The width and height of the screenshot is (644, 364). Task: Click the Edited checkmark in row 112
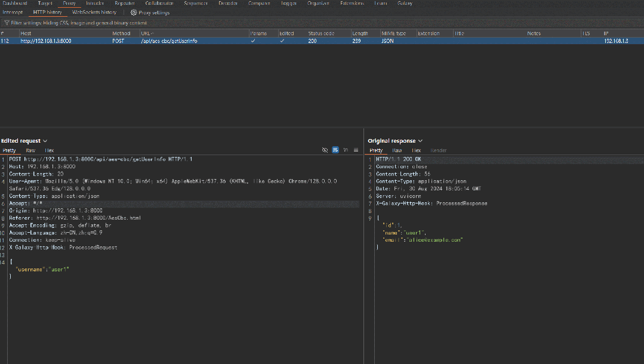[282, 41]
